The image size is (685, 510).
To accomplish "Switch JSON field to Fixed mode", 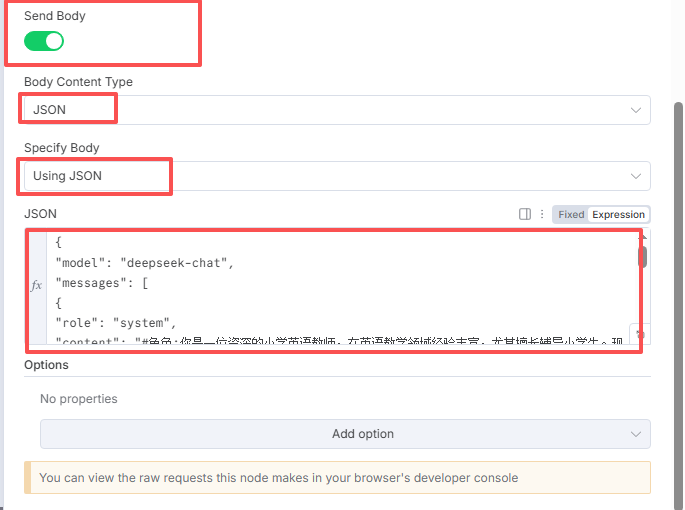I will (571, 215).
